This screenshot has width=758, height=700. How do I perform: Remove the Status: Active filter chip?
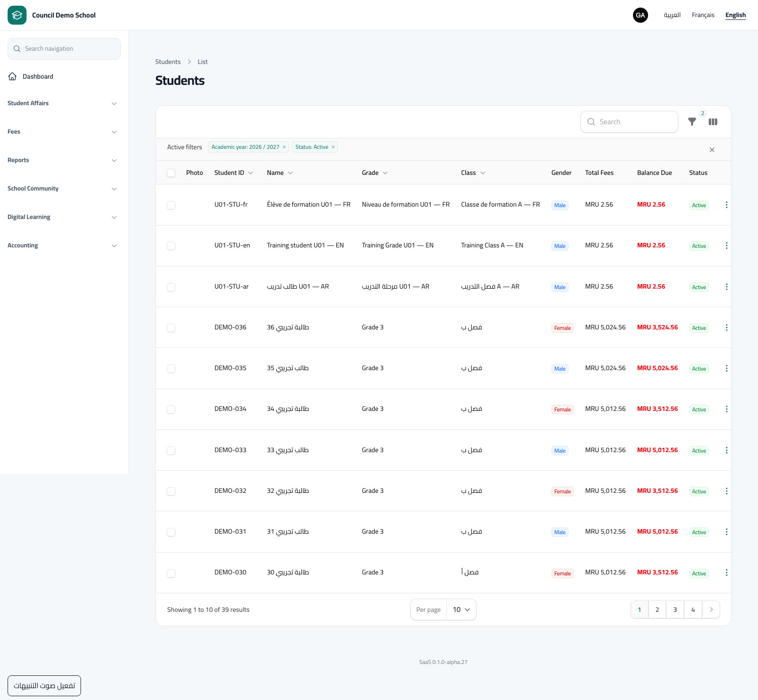point(333,147)
